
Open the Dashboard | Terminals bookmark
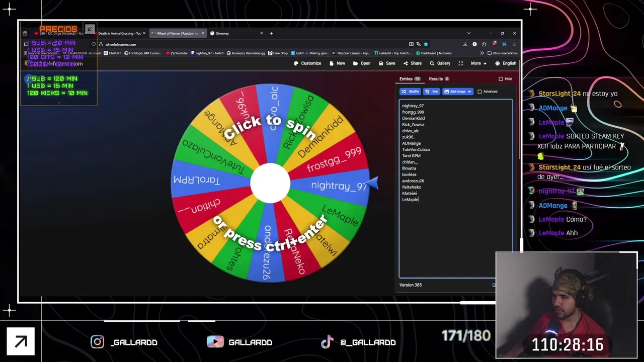coord(433,53)
